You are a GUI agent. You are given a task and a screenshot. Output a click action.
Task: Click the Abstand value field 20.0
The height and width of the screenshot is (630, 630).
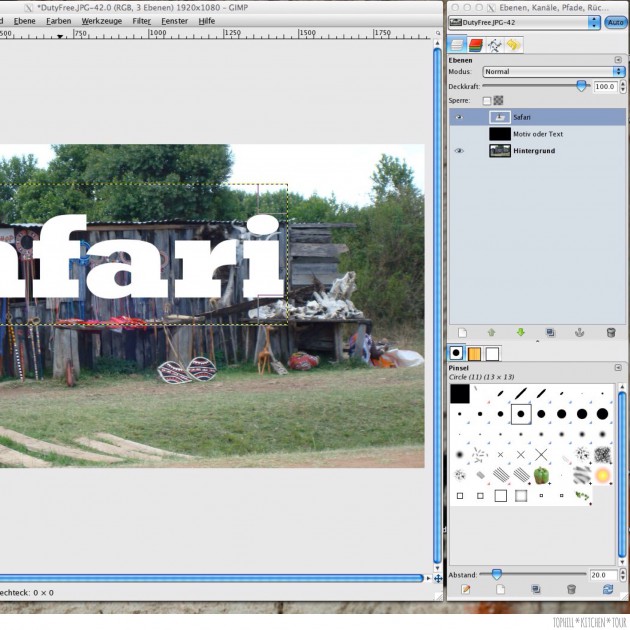603,575
